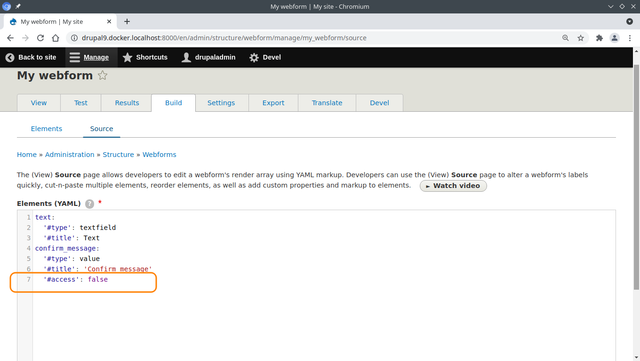Screen dimensions: 640x361
Task: Follow the Administration breadcrumb link
Action: 69,155
